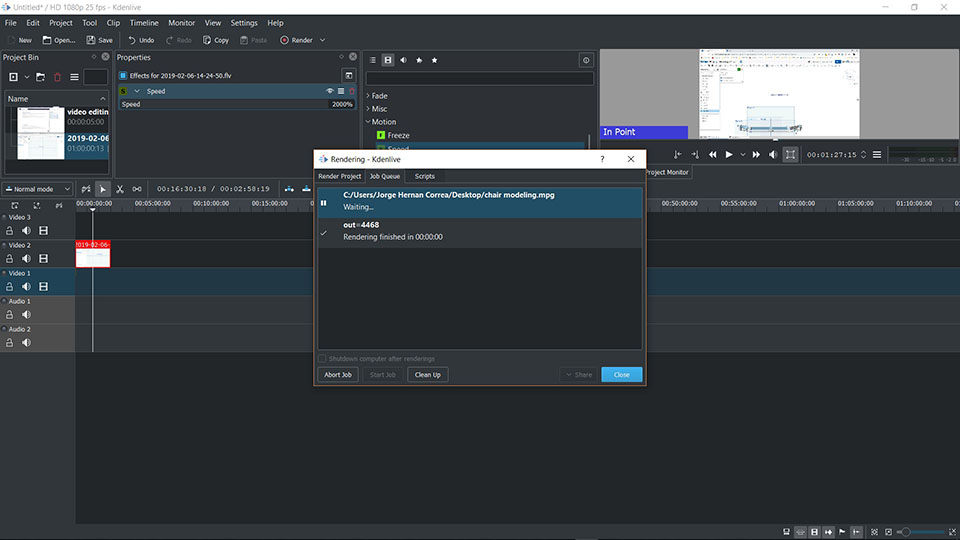Click the monitor rewind button
The height and width of the screenshot is (540, 960).
coord(713,155)
